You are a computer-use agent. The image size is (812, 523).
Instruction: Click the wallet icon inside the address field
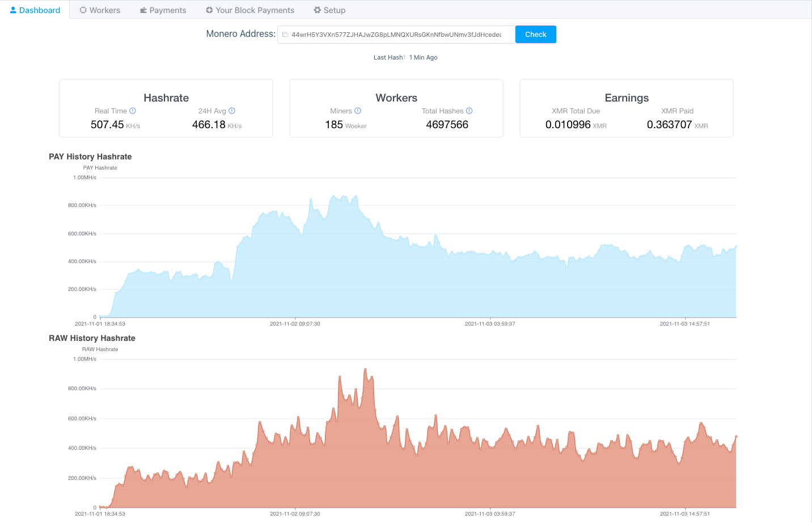(285, 35)
